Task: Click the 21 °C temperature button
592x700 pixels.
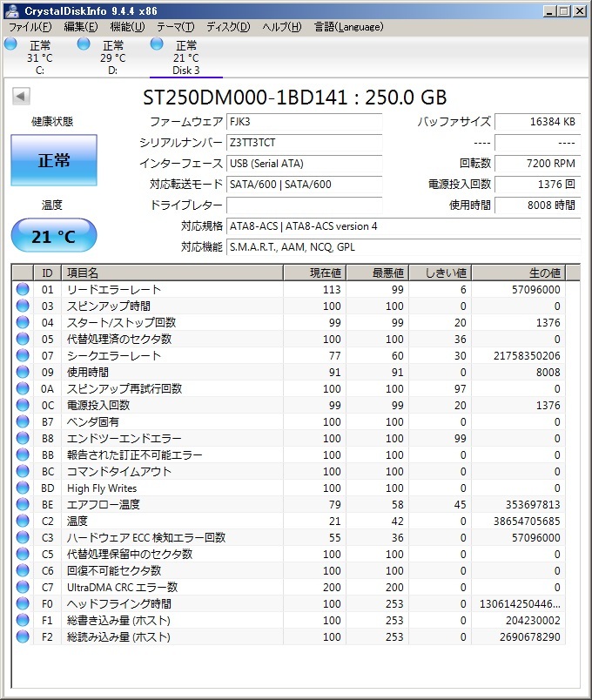Action: tap(54, 236)
